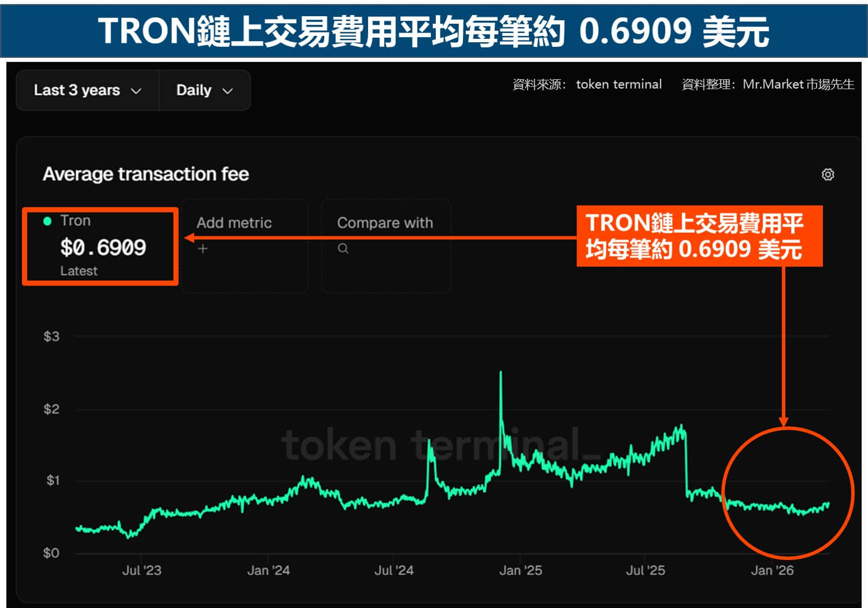The image size is (868, 608).
Task: Click the $3 value on the y-axis
Action: click(x=50, y=336)
